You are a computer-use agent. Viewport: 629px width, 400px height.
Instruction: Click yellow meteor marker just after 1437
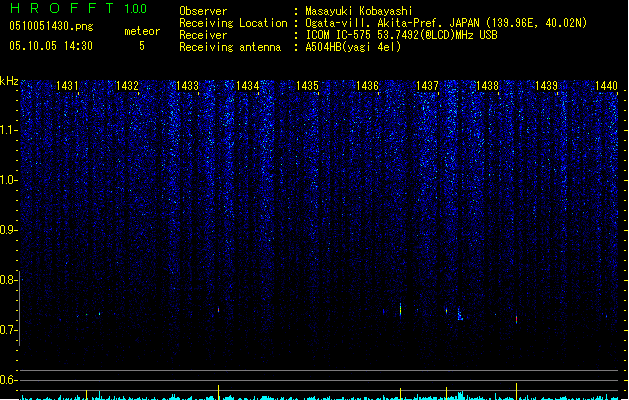click(x=446, y=393)
